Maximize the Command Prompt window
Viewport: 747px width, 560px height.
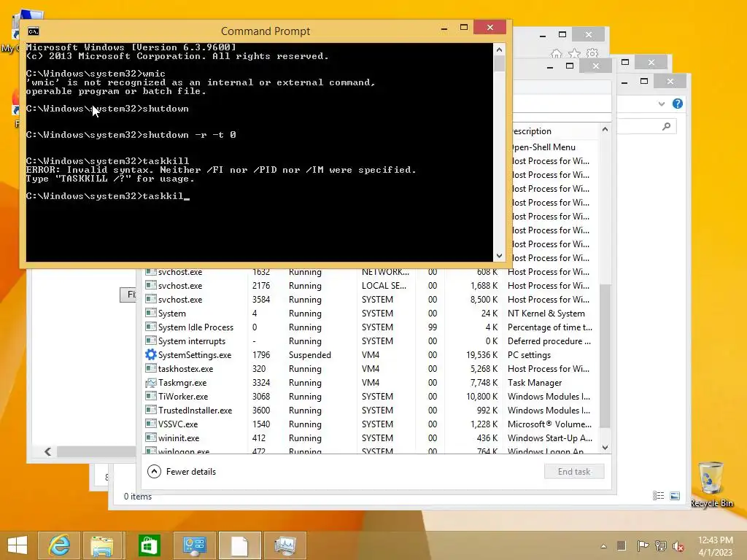click(463, 28)
